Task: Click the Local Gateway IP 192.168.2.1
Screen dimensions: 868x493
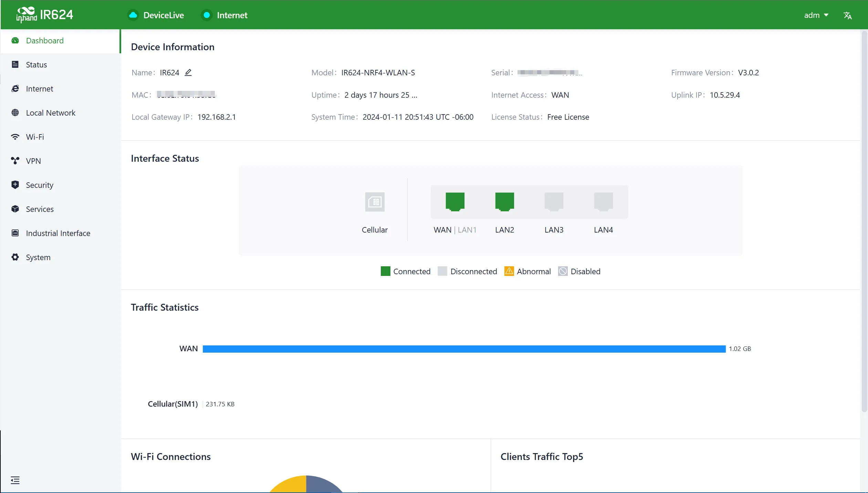Action: coord(217,117)
